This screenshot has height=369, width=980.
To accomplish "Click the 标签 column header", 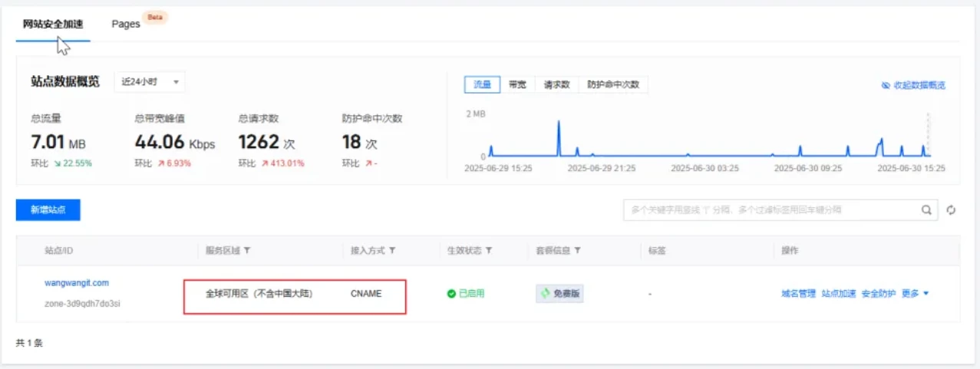I will point(657,251).
